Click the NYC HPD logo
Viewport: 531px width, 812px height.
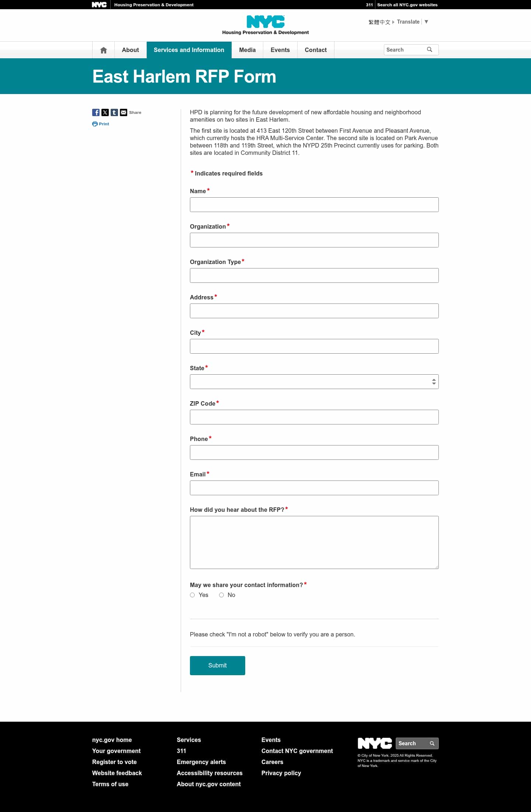(265, 24)
